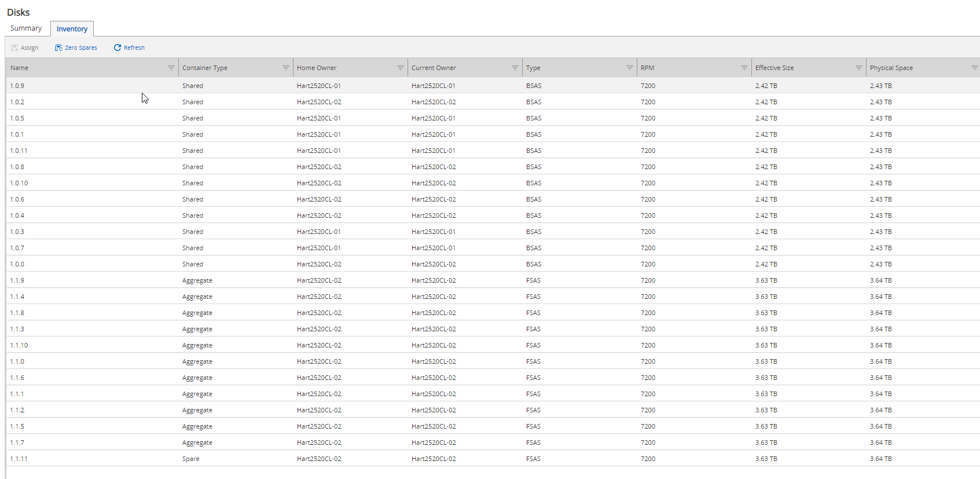Sort by the Effective Size header

pos(774,68)
